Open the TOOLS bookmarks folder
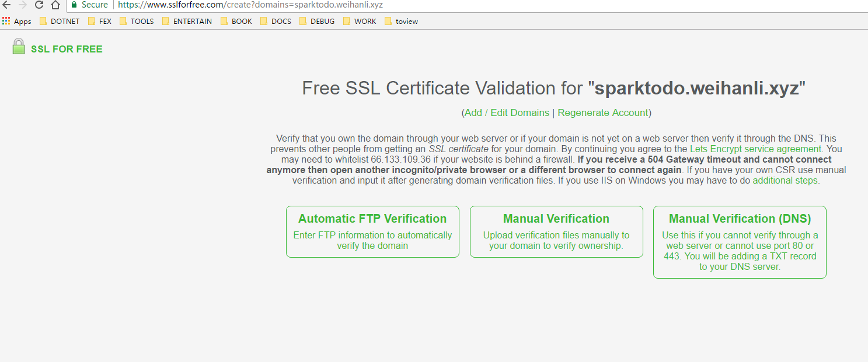Screen dimensions: 868x362 [x=137, y=21]
